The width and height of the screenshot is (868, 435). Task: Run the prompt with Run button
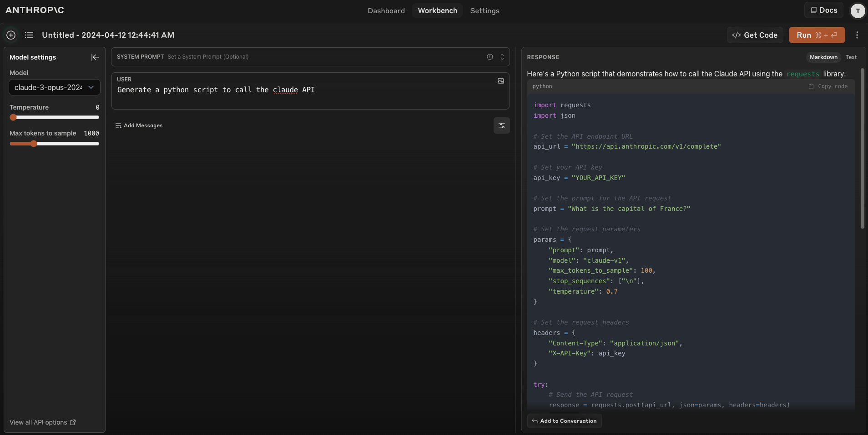pos(817,35)
